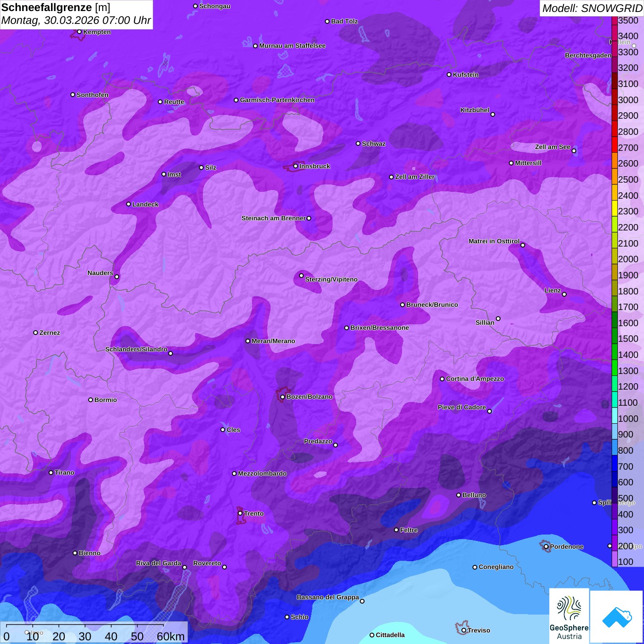
Task: Click the 'Pieve di Cadore' label
Action: point(462,407)
